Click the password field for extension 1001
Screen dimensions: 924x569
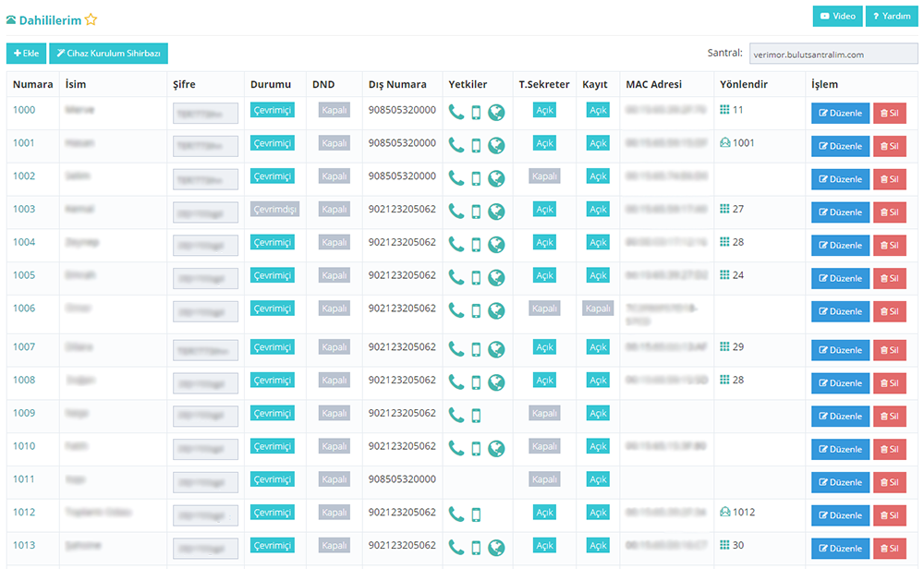click(205, 146)
